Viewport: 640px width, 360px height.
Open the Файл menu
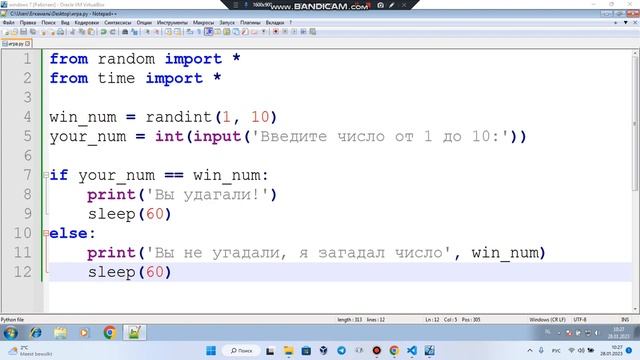pos(8,23)
